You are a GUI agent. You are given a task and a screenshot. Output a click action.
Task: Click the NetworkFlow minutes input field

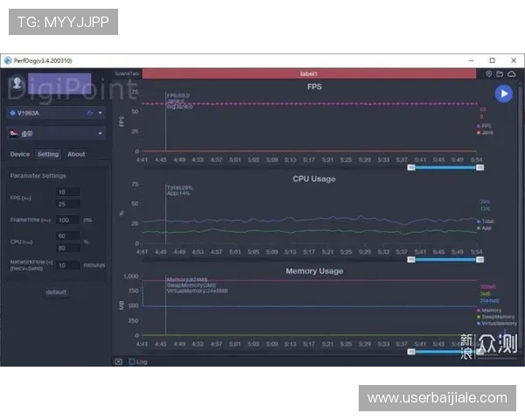66,263
